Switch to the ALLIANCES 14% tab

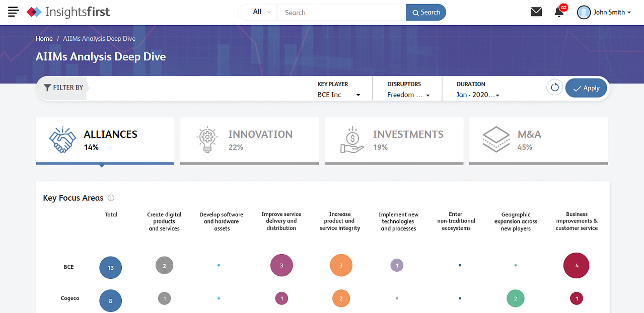point(105,141)
